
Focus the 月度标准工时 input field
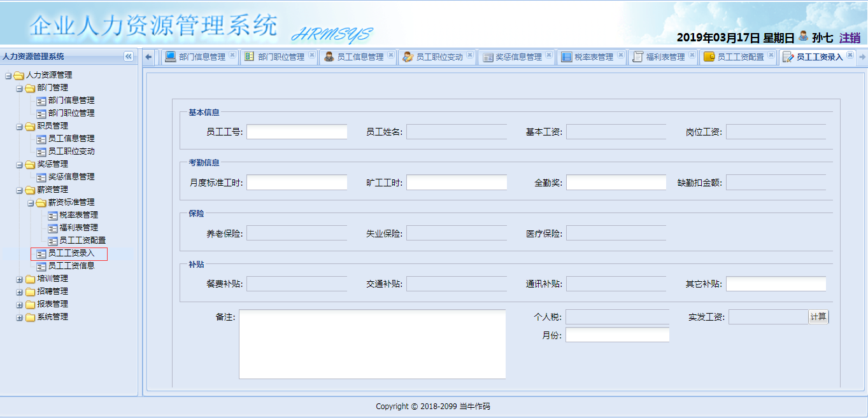click(297, 183)
